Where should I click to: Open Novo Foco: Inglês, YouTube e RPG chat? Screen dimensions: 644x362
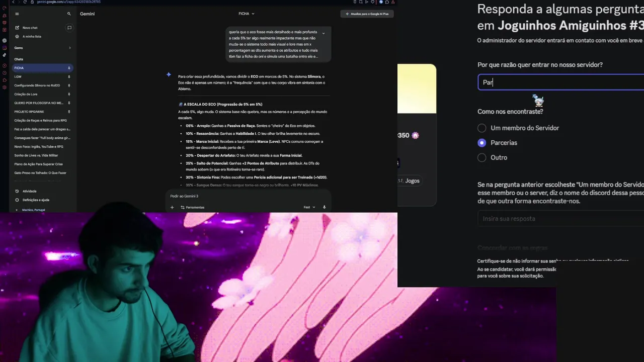pyautogui.click(x=39, y=147)
